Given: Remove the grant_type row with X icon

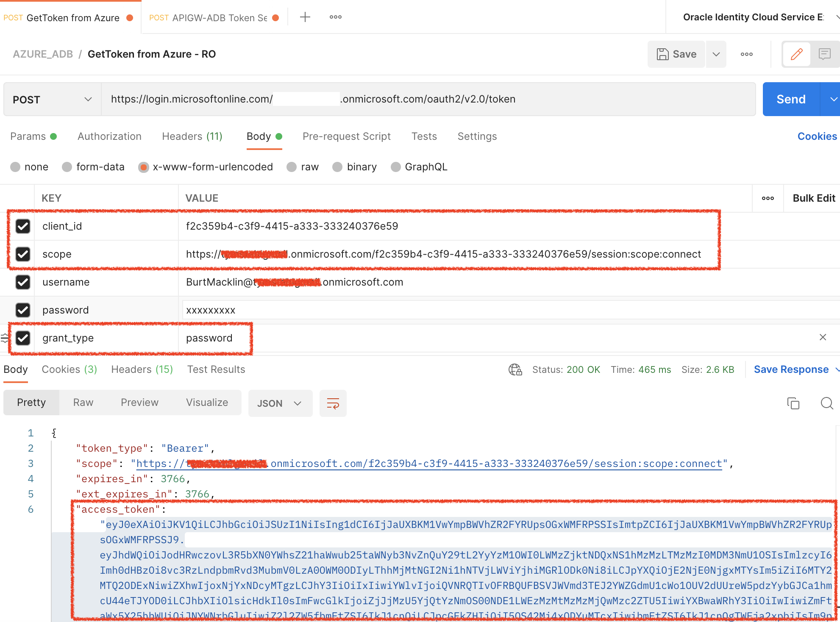Looking at the screenshot, I should point(823,337).
